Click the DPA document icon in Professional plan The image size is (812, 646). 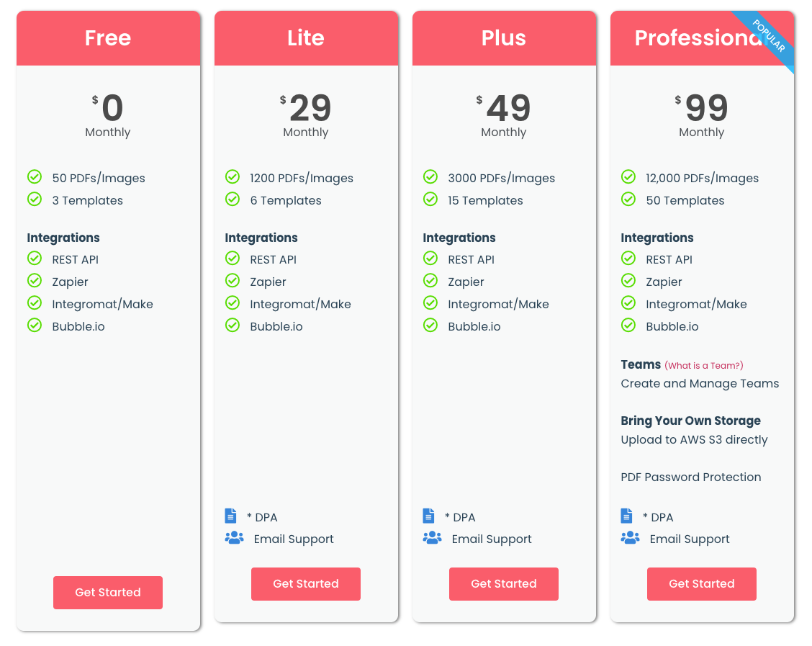click(x=627, y=516)
